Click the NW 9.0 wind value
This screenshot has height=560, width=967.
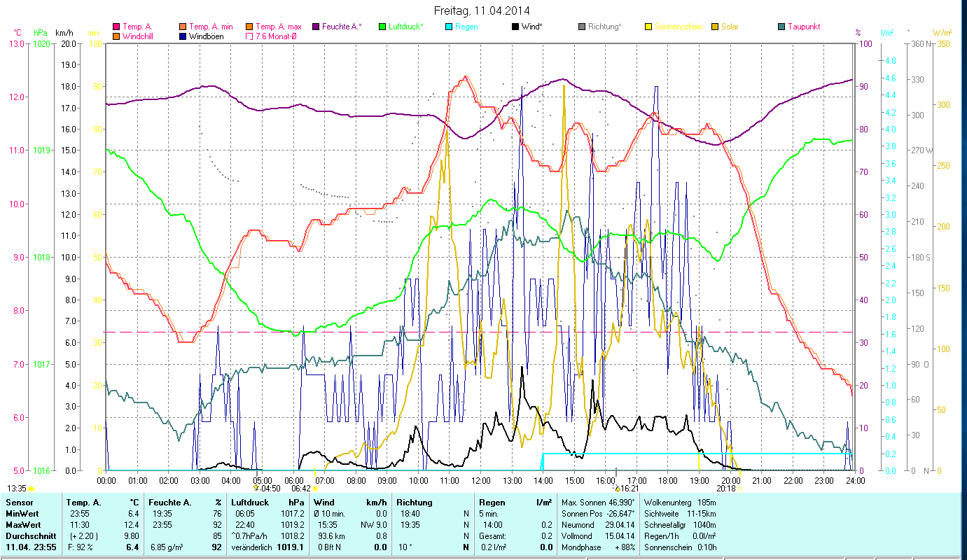[373, 525]
